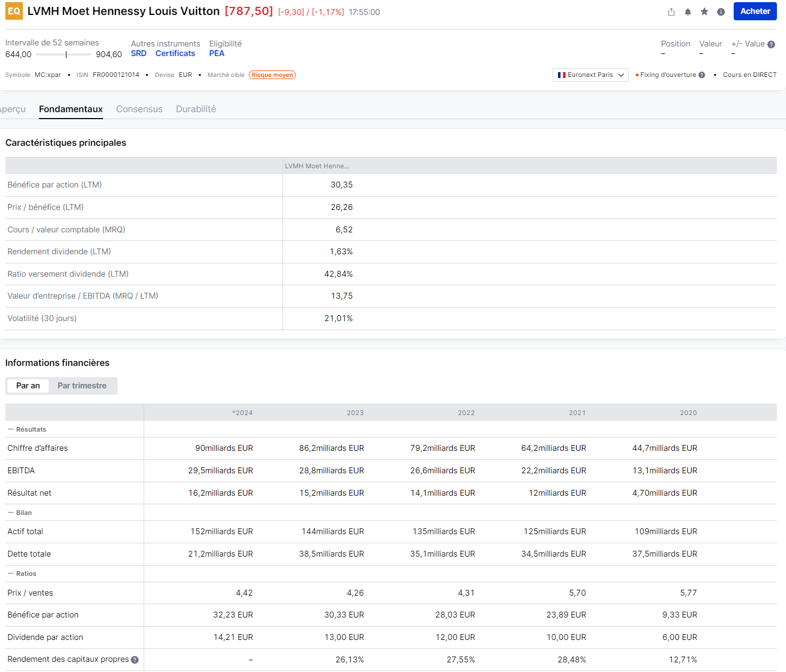The image size is (786, 672).
Task: Click the Dividende par action row label
Action: [x=45, y=637]
